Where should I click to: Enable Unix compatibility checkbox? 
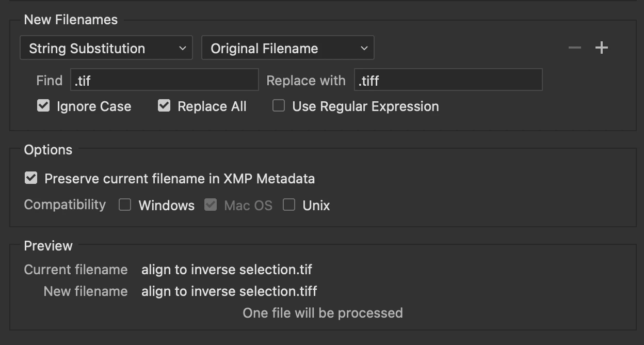[x=289, y=205]
